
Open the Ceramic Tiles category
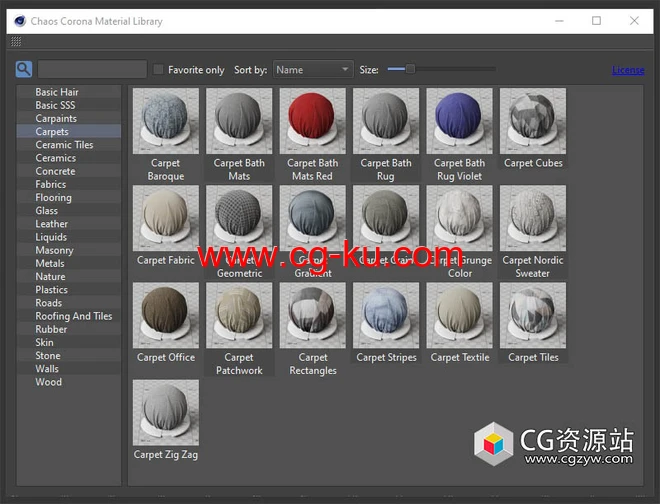[69, 145]
